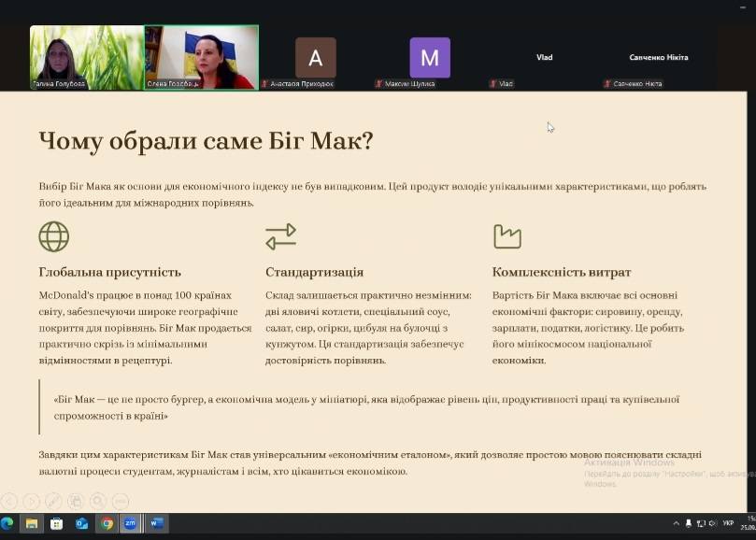Switch to Google Chrome in the taskbar

pyautogui.click(x=107, y=523)
